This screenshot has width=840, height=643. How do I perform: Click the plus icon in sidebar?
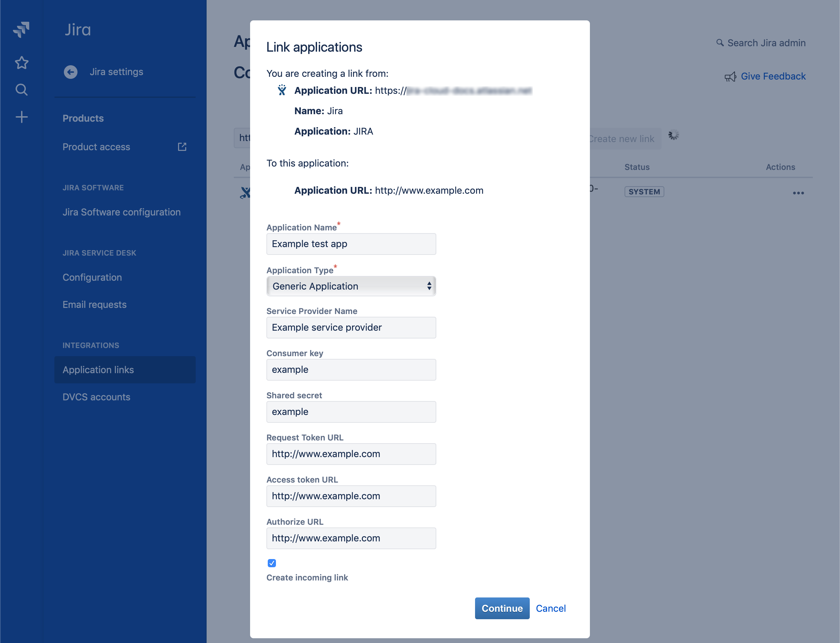coord(22,117)
